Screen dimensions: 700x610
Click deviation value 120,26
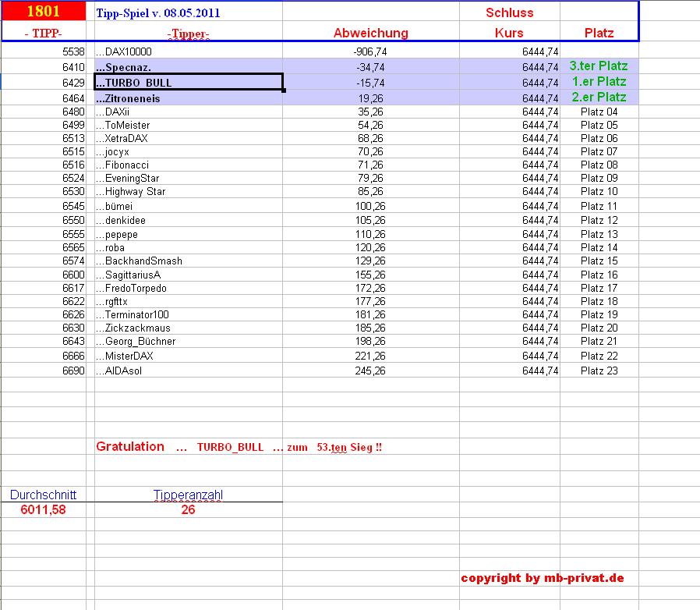click(x=370, y=247)
